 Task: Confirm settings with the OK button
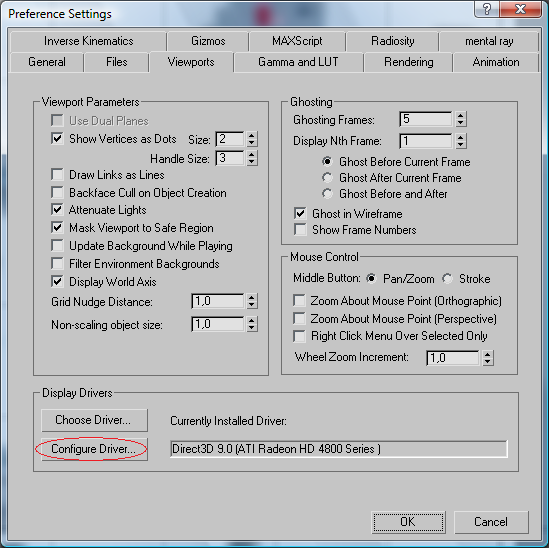pos(408,522)
